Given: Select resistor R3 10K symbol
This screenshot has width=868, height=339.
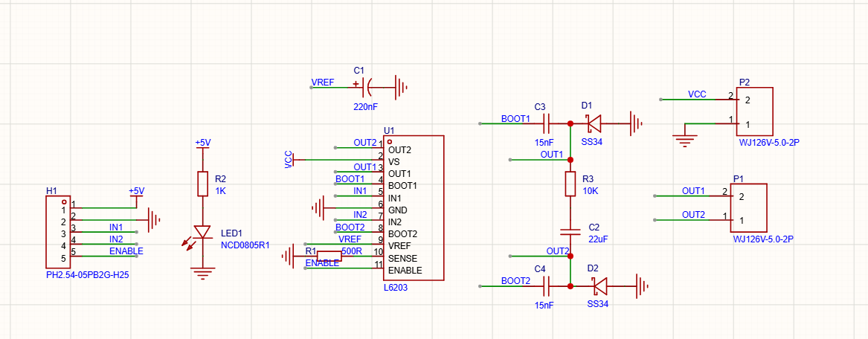Looking at the screenshot, I should (570, 184).
